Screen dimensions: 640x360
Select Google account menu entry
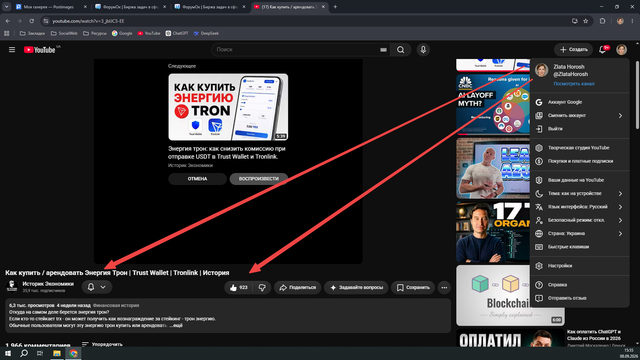tap(580, 102)
